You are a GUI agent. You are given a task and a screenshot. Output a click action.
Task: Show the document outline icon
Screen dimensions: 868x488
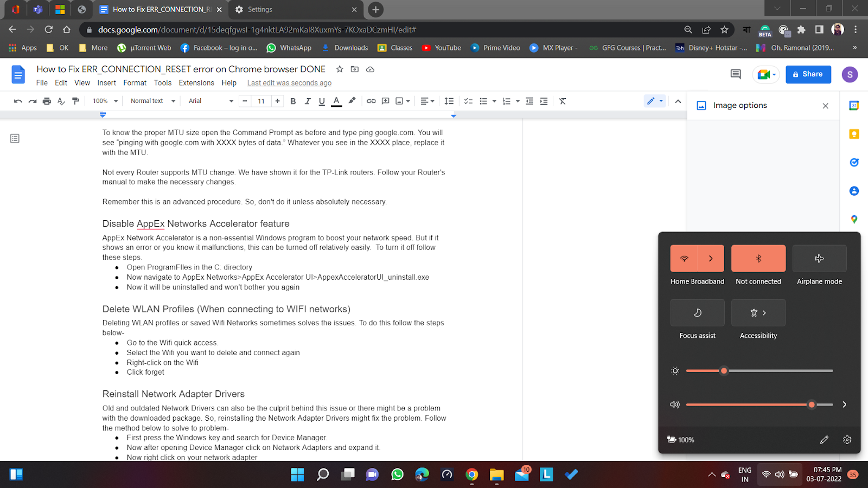pos(15,139)
